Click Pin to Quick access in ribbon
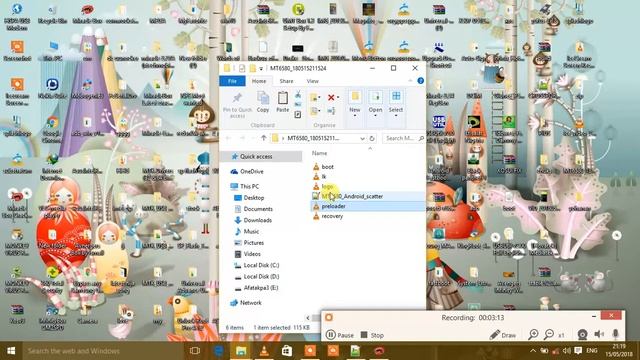 point(237,104)
